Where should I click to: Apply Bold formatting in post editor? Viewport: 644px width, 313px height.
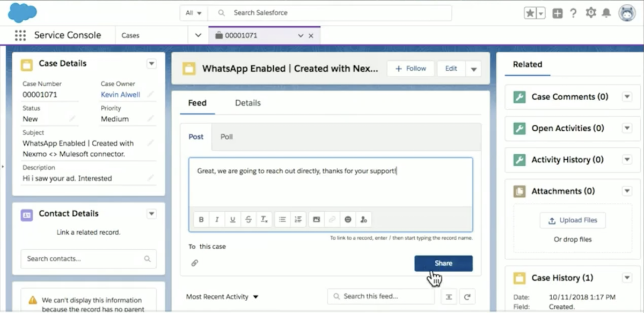201,219
